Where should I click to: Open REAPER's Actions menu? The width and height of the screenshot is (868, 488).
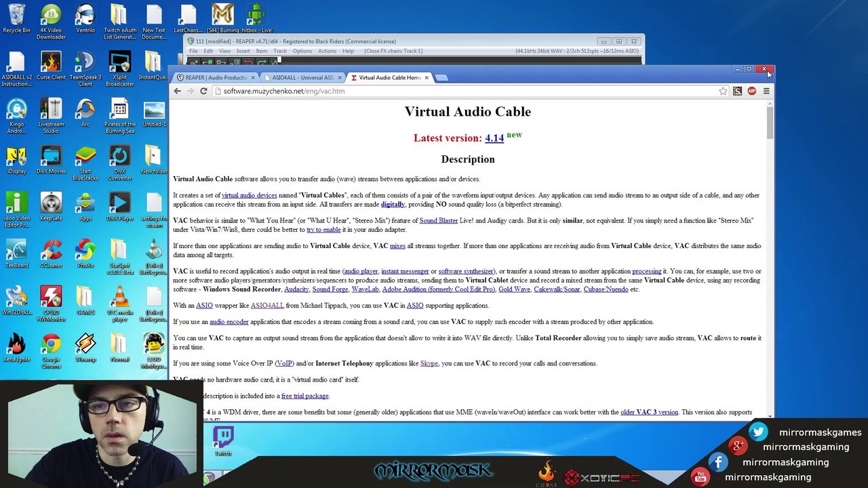tap(327, 52)
